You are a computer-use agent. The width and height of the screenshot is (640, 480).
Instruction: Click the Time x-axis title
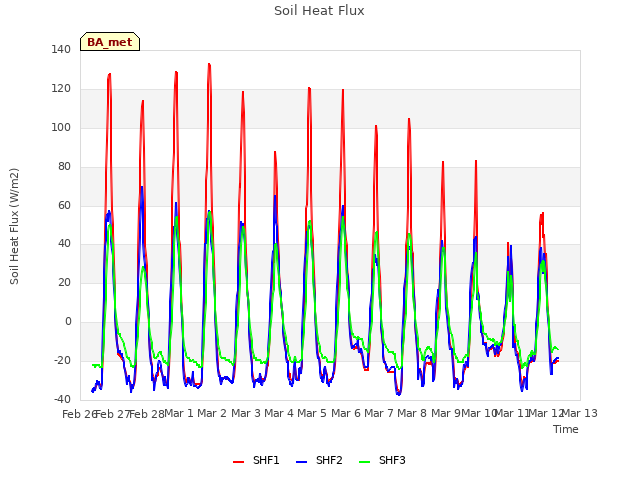[x=566, y=429]
